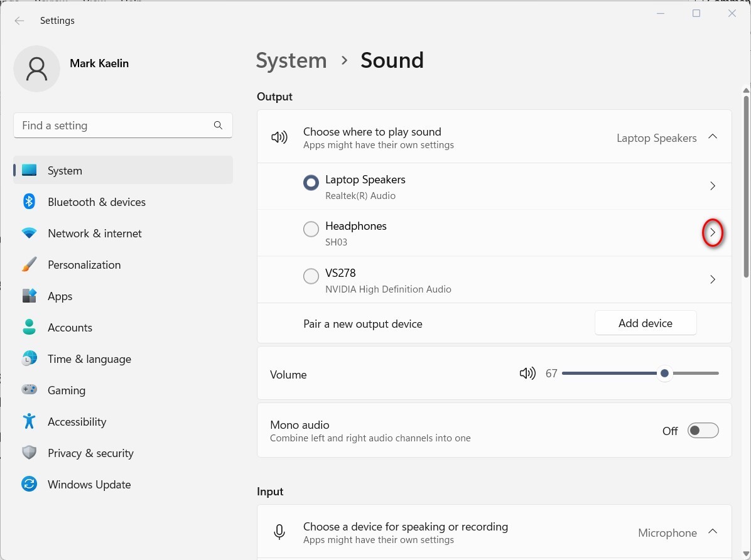Select the Network & internet globe icon
The height and width of the screenshot is (560, 751).
(x=29, y=233)
